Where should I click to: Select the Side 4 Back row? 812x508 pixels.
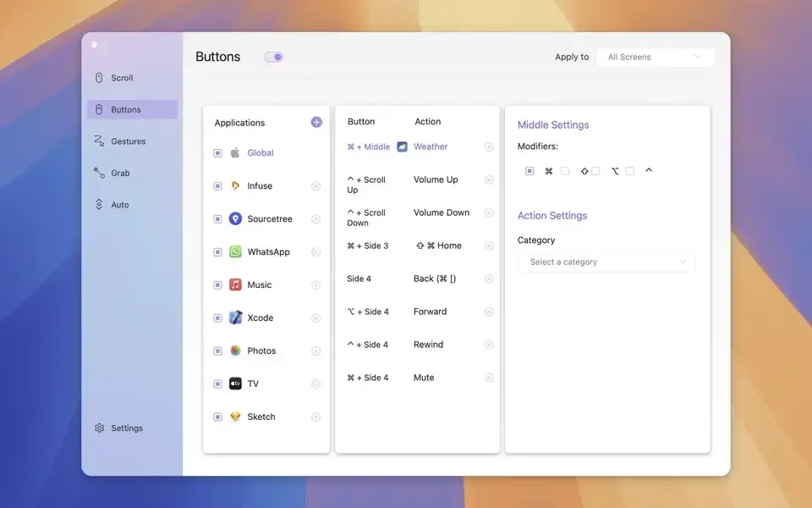[x=417, y=279]
